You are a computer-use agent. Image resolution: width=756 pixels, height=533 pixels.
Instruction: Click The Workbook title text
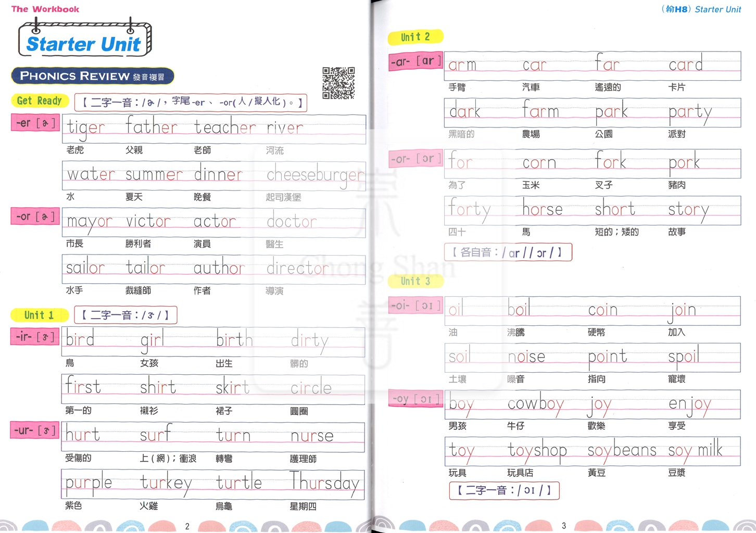click(x=45, y=9)
